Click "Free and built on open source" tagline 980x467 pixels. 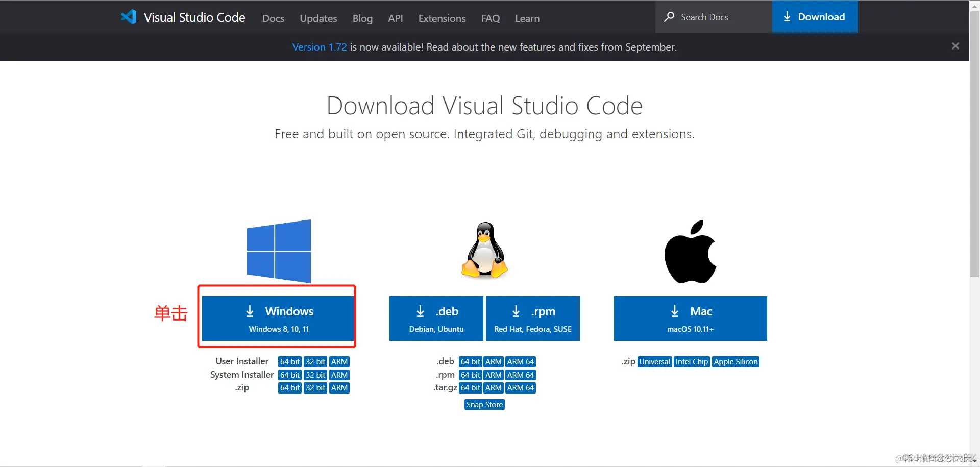point(485,134)
